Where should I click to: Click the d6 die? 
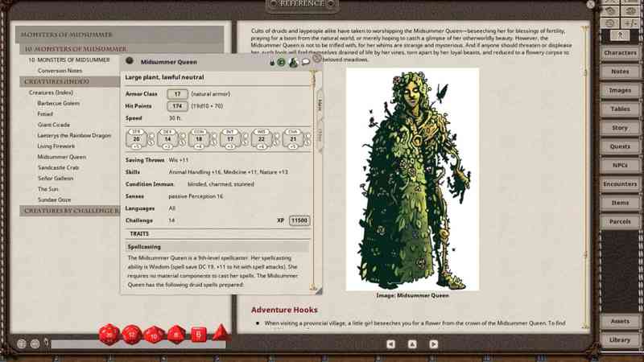(x=198, y=334)
